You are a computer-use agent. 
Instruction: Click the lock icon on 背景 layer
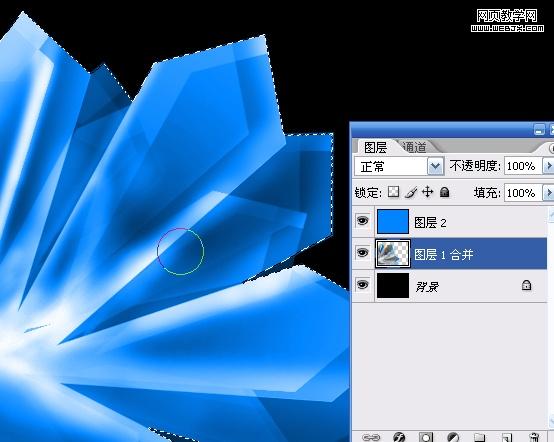[526, 285]
